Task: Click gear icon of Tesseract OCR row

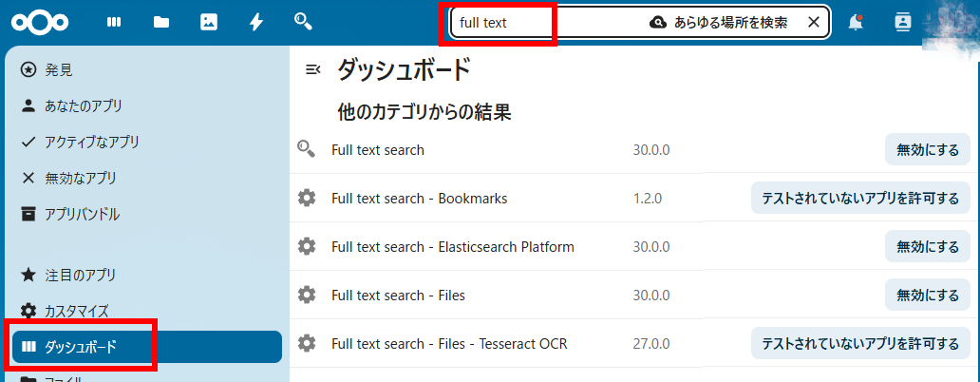Action: click(306, 343)
